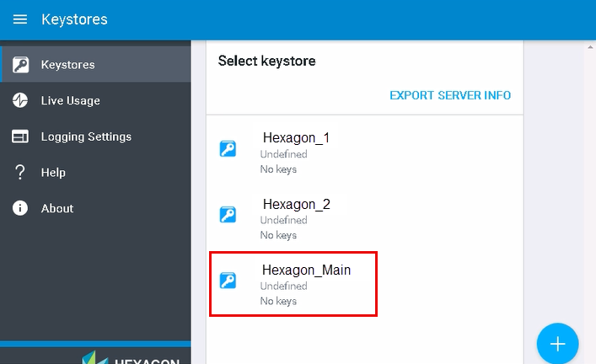
Task: Click EXPORT SERVER INFO
Action: click(450, 95)
